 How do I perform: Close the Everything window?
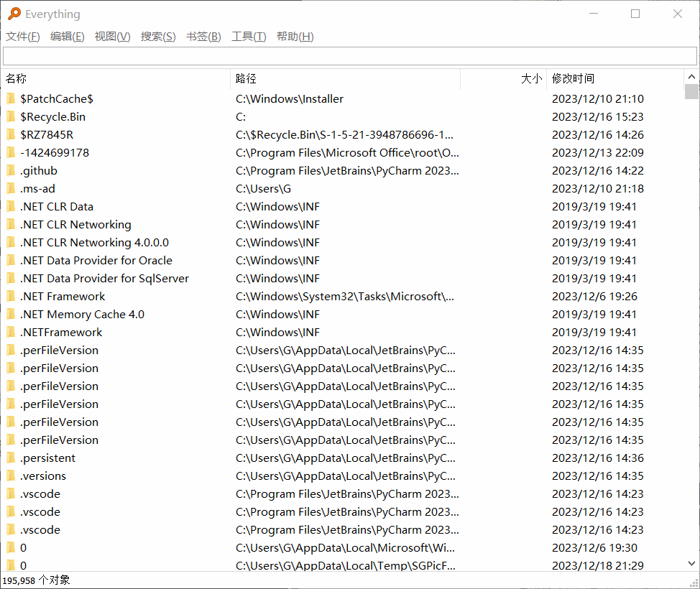point(677,14)
